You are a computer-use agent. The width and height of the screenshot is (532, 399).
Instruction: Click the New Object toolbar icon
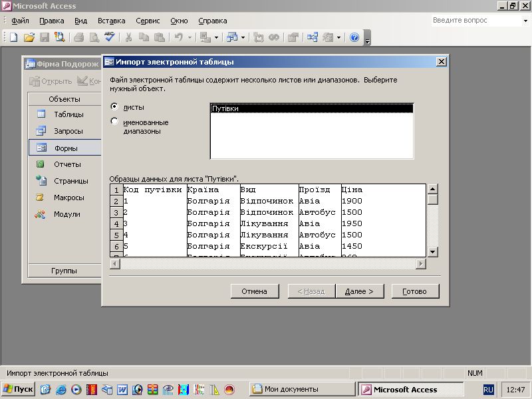[328, 37]
